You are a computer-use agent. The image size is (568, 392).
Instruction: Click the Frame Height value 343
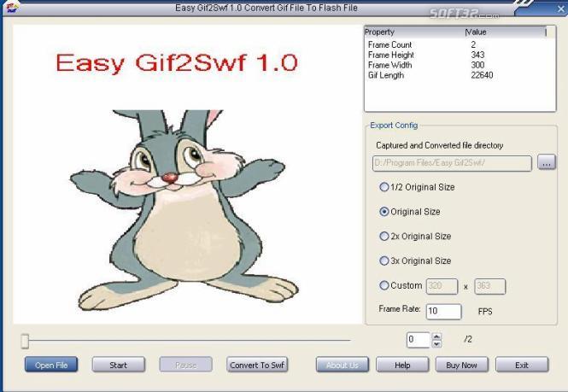coord(477,55)
